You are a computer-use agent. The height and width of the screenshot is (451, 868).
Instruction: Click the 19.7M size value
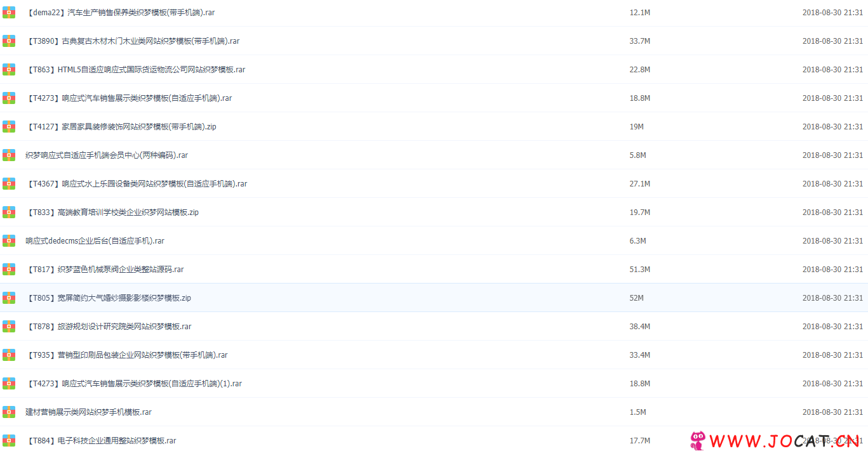pos(640,212)
